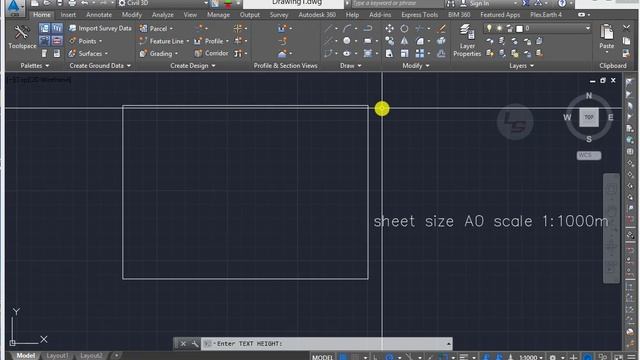Toggle layer freeze sun icon

point(499,28)
